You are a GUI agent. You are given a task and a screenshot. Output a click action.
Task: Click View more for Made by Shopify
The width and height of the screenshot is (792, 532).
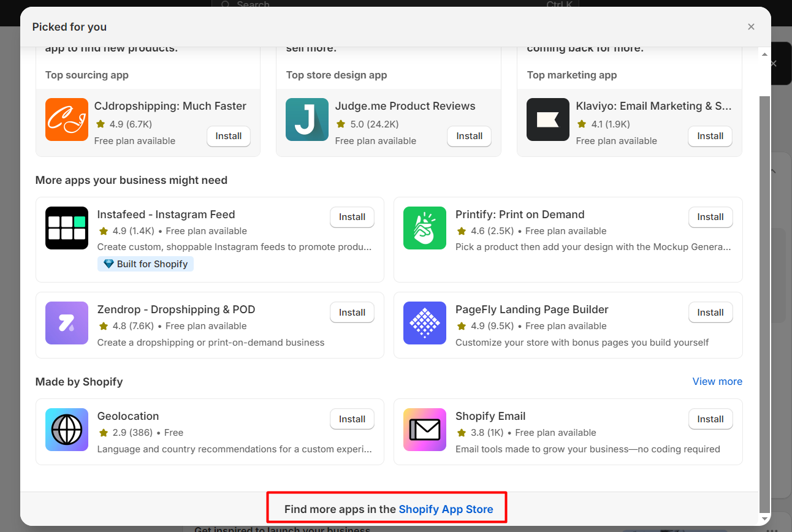[x=717, y=381]
